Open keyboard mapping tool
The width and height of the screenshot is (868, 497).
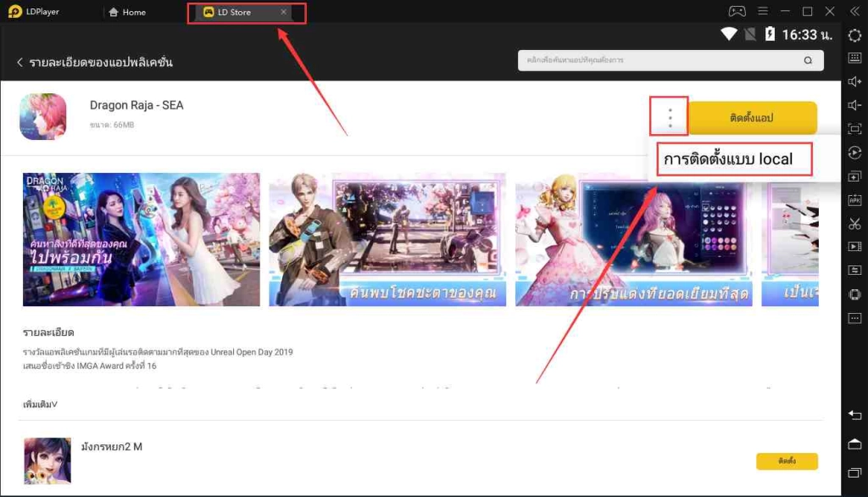tap(854, 58)
